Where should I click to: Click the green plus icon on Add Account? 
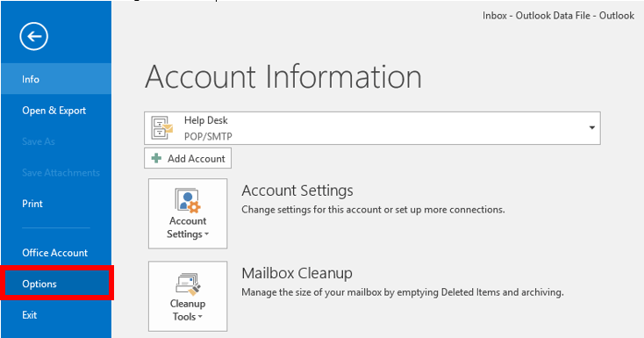pos(156,158)
